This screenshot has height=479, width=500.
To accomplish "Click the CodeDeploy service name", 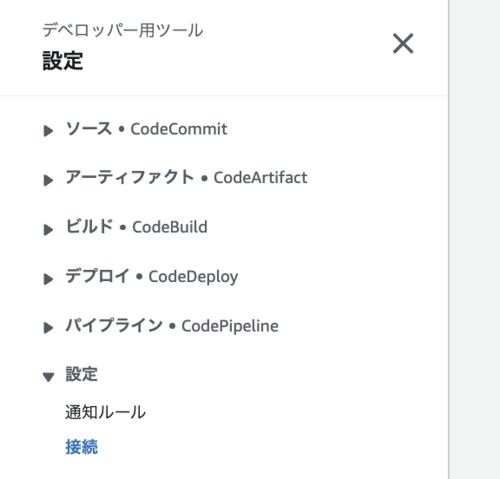I will click(x=193, y=277).
